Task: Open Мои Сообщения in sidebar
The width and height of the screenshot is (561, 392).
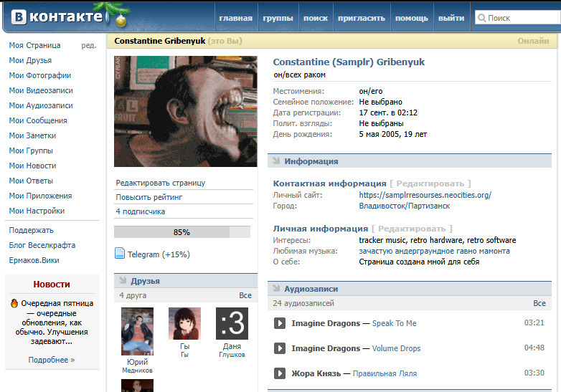Action: 38,120
